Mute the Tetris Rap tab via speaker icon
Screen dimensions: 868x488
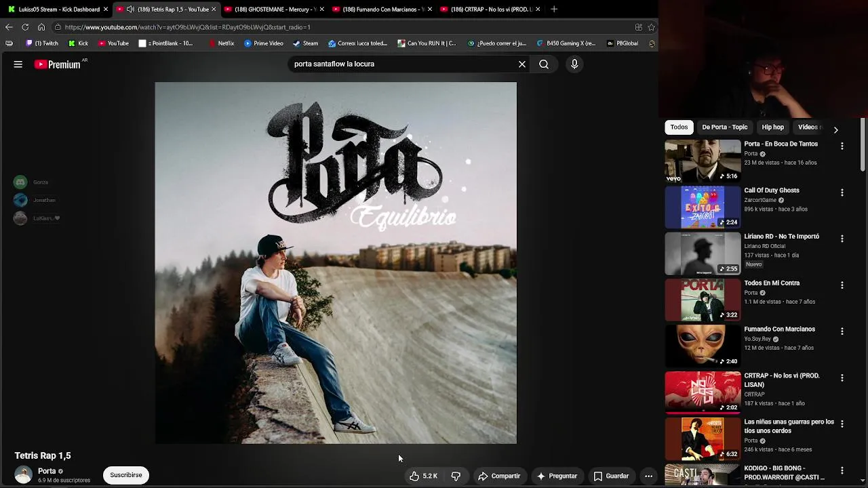click(130, 9)
